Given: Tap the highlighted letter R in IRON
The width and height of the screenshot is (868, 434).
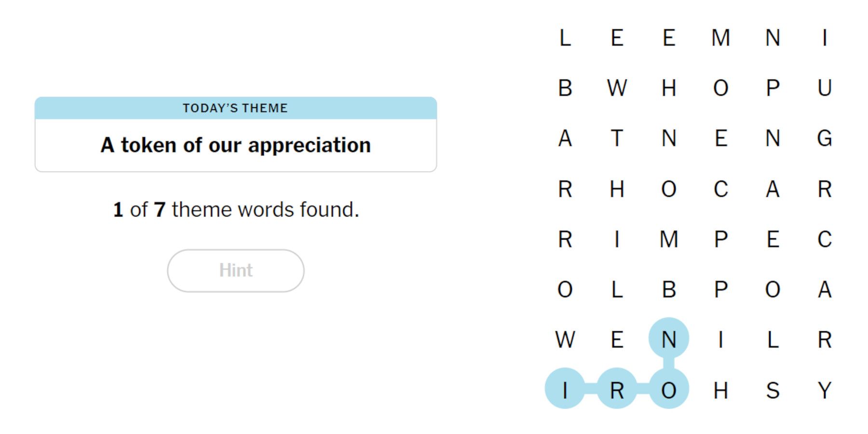Looking at the screenshot, I should pyautogui.click(x=617, y=392).
